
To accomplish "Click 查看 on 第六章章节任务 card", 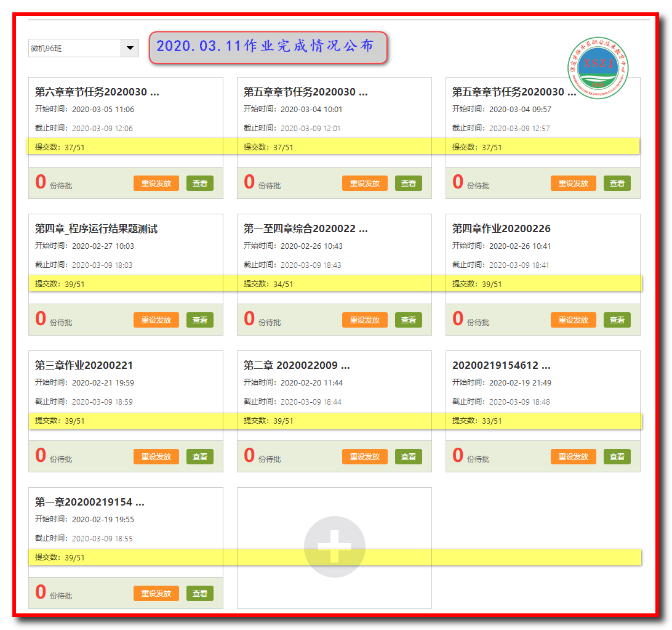I will pyautogui.click(x=200, y=183).
